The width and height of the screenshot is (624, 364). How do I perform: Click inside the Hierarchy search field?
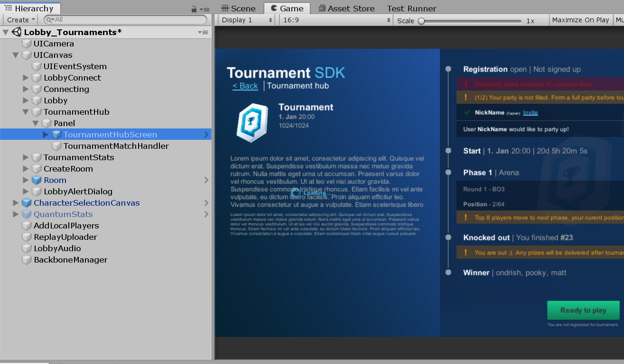click(x=119, y=19)
